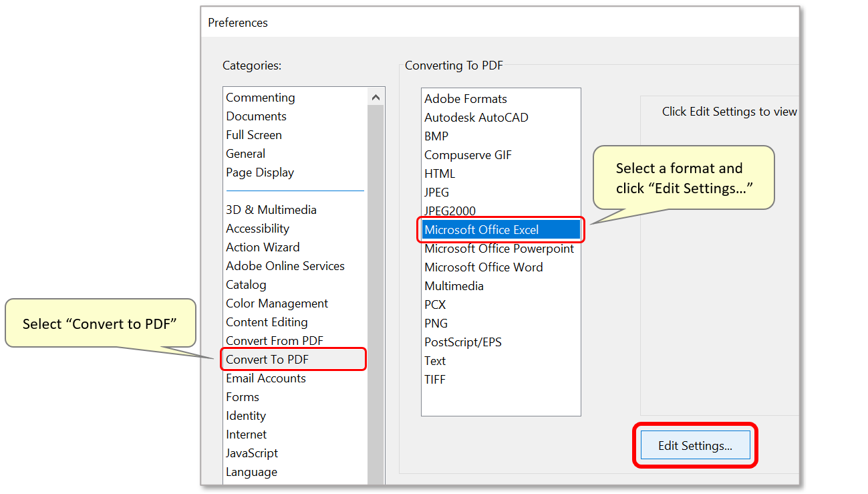Click the scrollbar up arrow
The image size is (868, 494).
tap(376, 96)
